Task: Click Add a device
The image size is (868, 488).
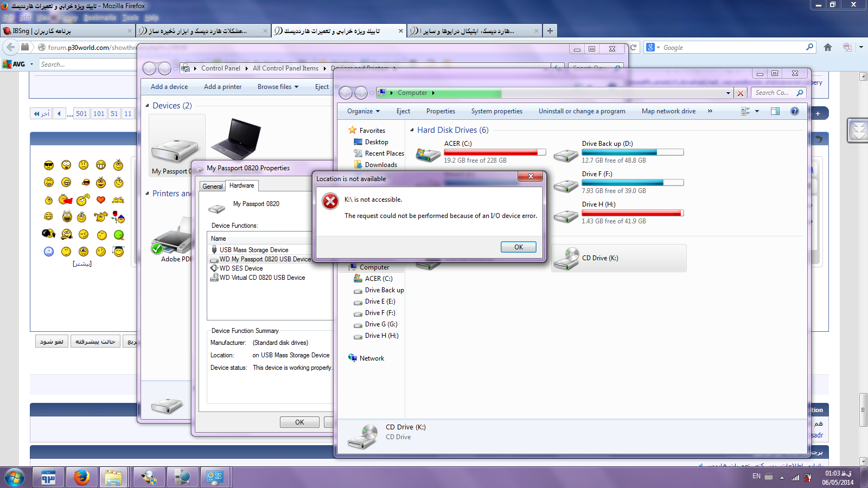Action: [x=169, y=87]
